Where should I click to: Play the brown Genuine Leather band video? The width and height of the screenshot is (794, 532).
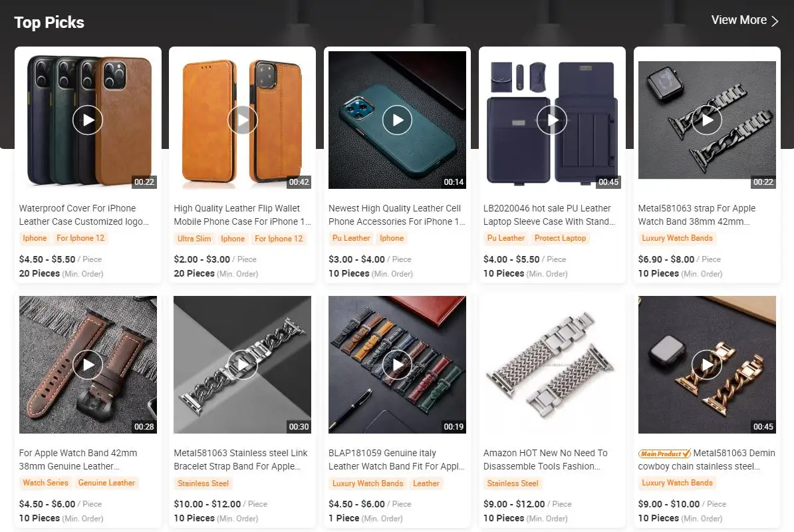pyautogui.click(x=88, y=365)
